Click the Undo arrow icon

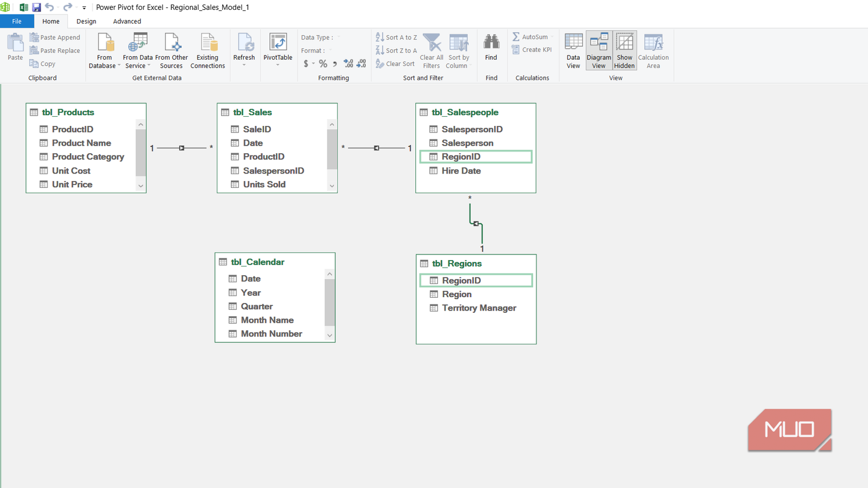(49, 8)
